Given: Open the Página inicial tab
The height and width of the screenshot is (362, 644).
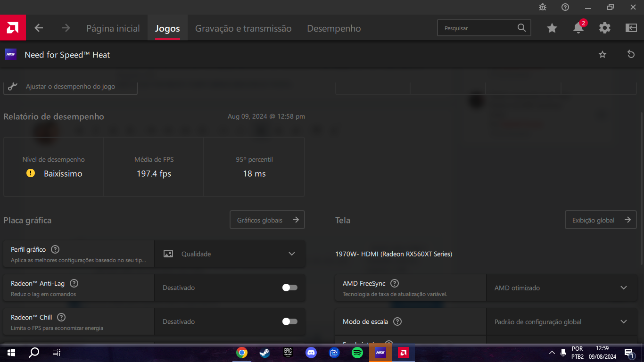Looking at the screenshot, I should click(113, 28).
